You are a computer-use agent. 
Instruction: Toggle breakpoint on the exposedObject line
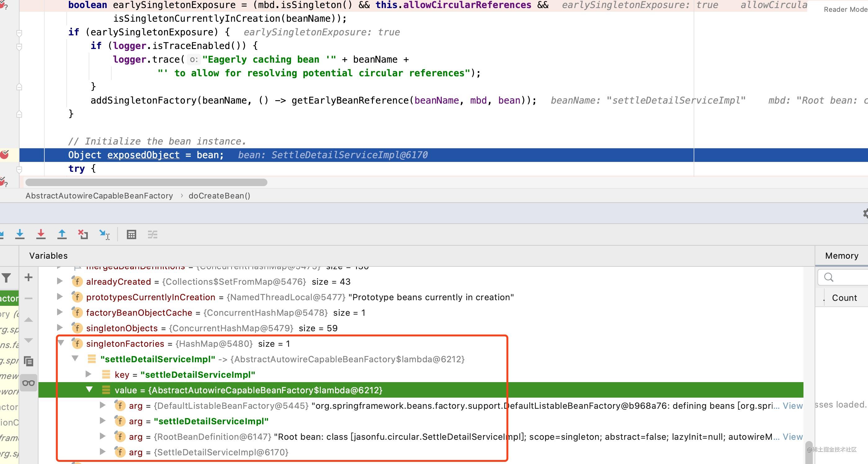[x=5, y=155]
